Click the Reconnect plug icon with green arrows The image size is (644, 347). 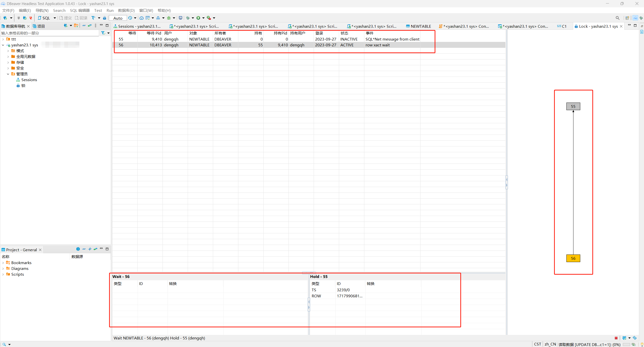[25, 18]
